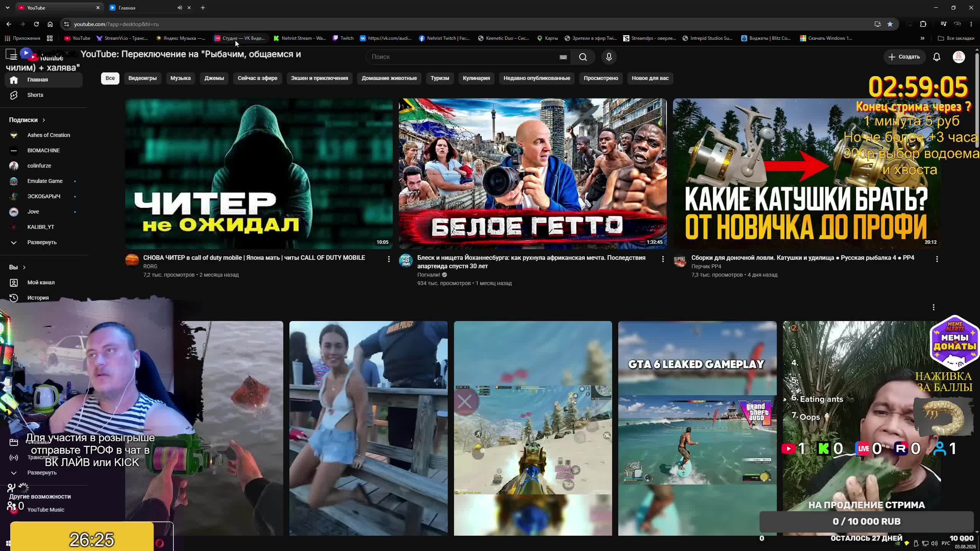Open the Карты bookmark

coord(547,38)
